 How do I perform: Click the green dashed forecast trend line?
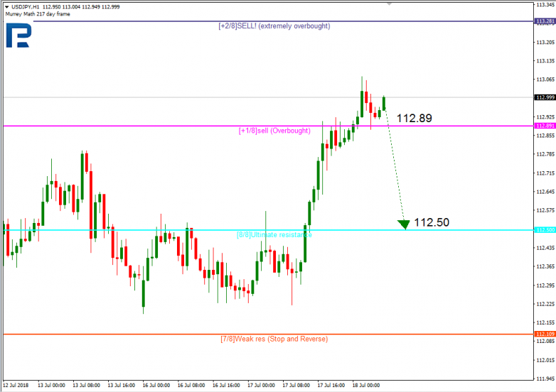tap(395, 165)
